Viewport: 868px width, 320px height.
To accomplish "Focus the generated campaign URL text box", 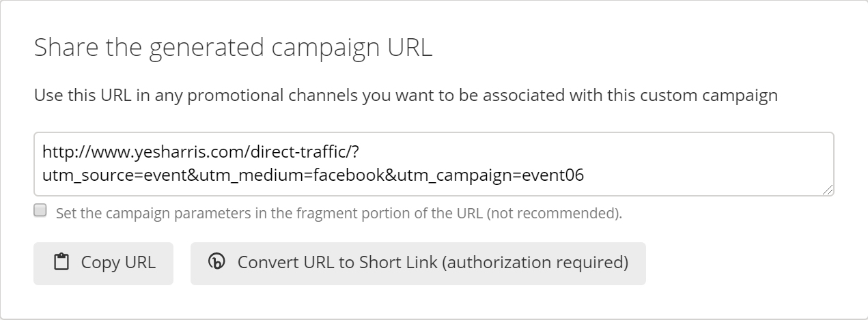I will [434, 164].
